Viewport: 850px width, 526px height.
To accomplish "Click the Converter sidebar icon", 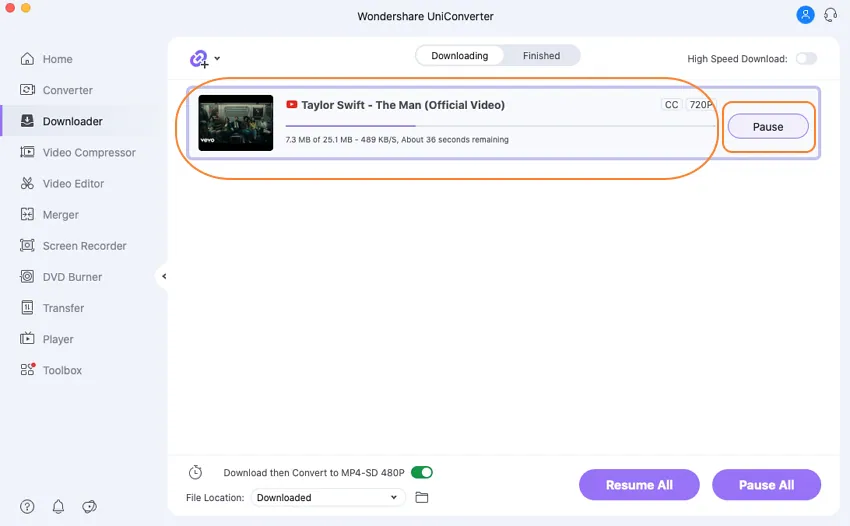I will pos(27,90).
